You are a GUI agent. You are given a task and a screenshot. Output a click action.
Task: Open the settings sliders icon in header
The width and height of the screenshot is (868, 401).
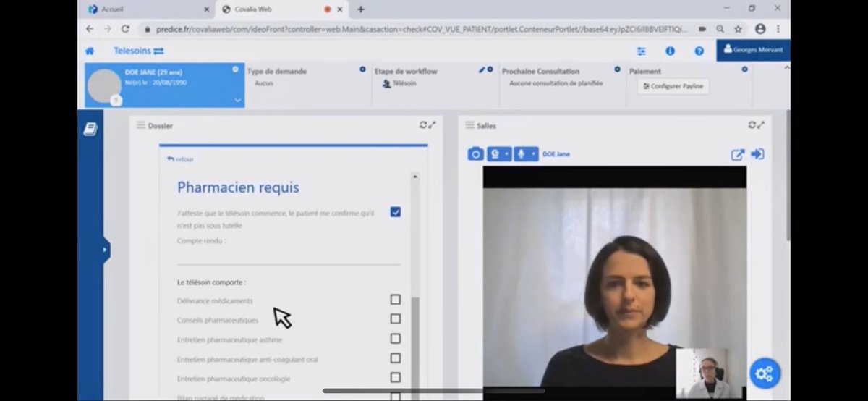641,51
